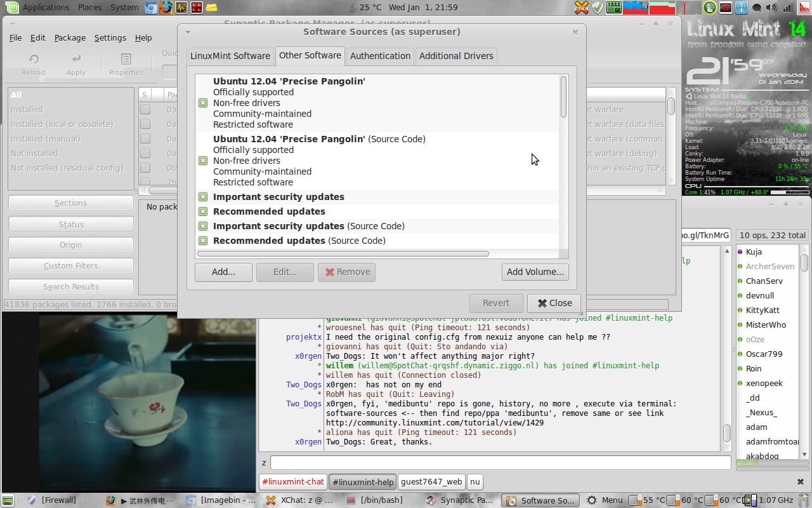Click the XChat message input field
812x508 pixels.
501,462
